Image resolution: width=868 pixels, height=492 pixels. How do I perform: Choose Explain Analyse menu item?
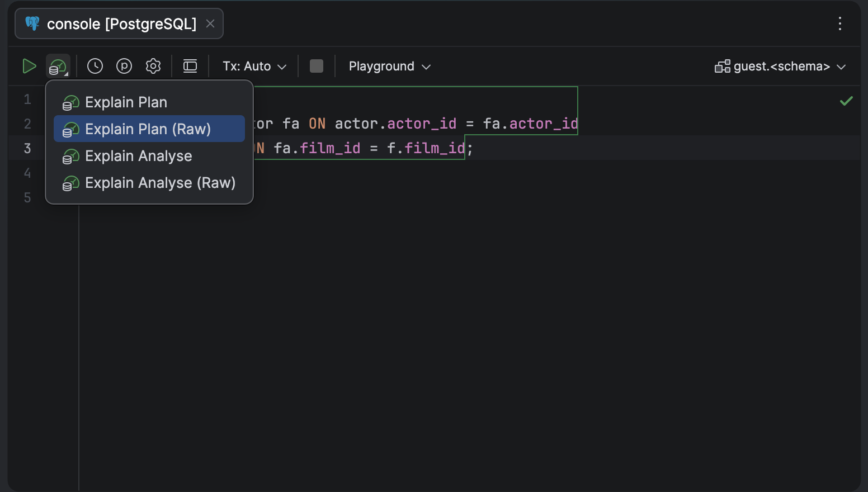click(x=149, y=156)
